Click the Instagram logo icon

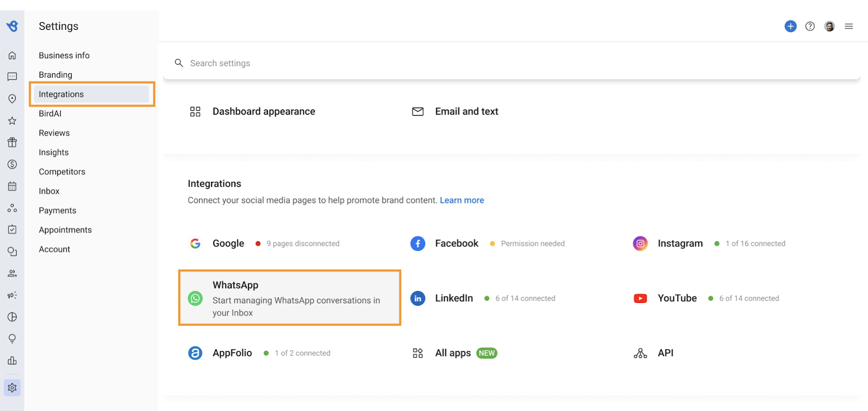pyautogui.click(x=640, y=243)
